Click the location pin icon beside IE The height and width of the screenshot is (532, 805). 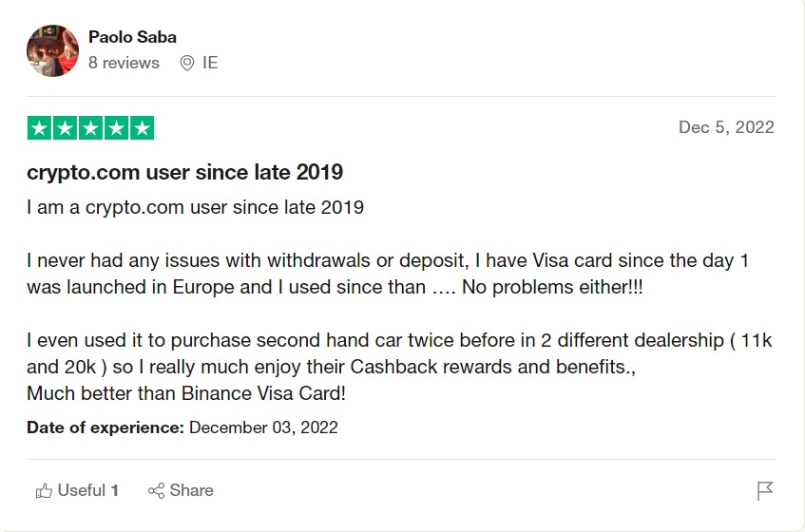point(187,63)
